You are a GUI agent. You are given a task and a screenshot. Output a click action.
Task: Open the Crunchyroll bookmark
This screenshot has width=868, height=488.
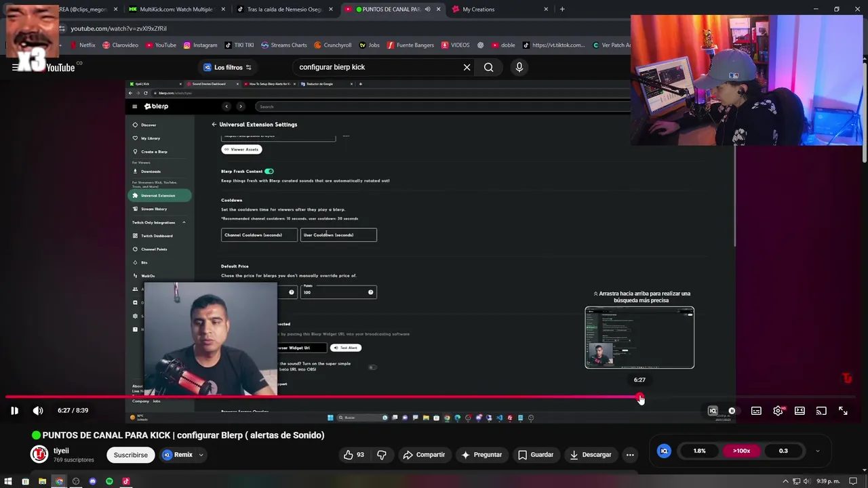[x=333, y=45]
